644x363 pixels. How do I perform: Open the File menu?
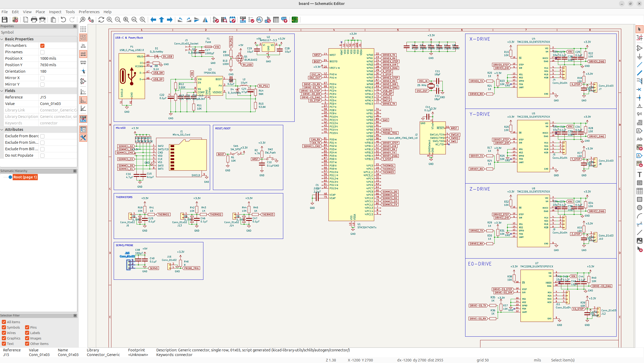pyautogui.click(x=5, y=12)
